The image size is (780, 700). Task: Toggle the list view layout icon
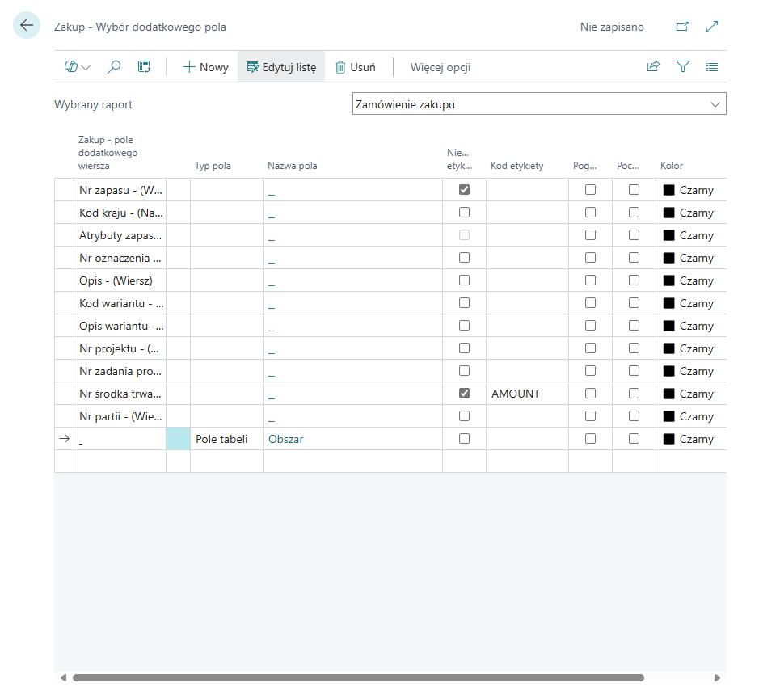click(x=712, y=67)
